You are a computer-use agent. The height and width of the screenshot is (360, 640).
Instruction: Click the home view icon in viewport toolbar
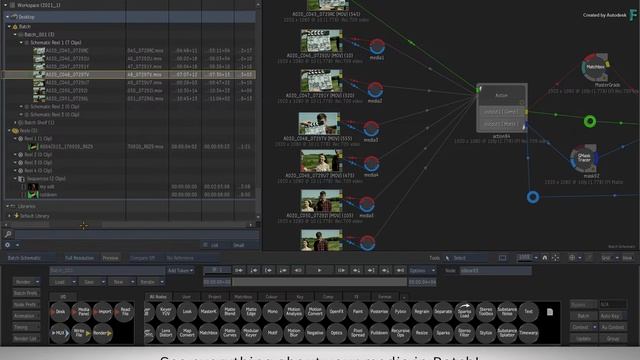544,258
